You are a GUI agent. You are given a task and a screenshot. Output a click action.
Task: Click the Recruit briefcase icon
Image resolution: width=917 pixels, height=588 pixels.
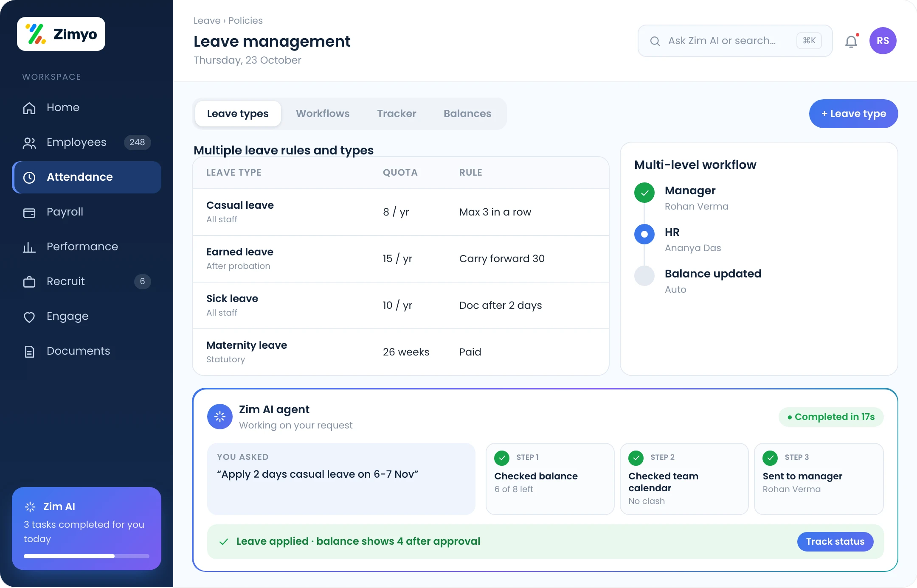click(29, 282)
